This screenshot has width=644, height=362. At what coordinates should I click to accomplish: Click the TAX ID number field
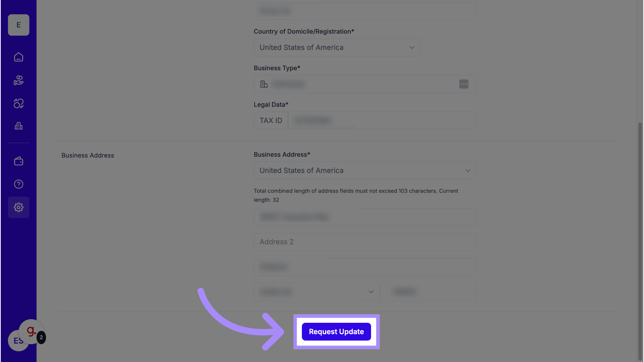(382, 121)
